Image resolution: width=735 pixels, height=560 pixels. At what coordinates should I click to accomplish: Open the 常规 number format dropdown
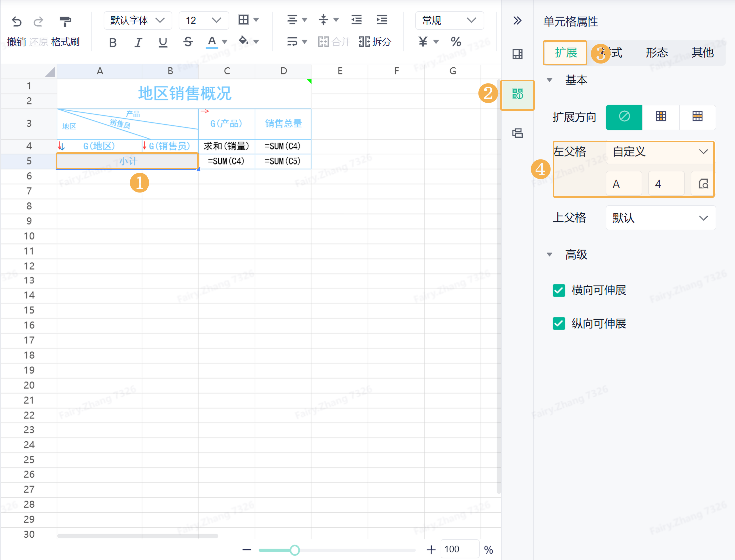449,20
